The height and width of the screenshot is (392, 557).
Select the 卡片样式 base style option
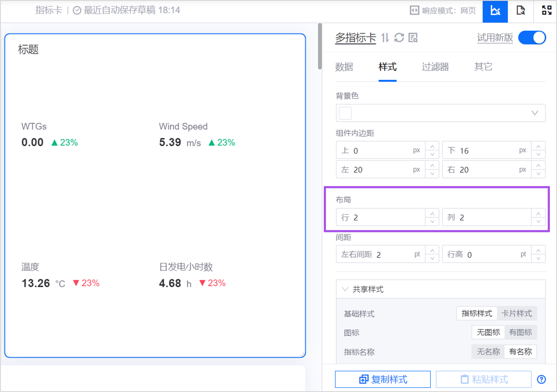516,314
